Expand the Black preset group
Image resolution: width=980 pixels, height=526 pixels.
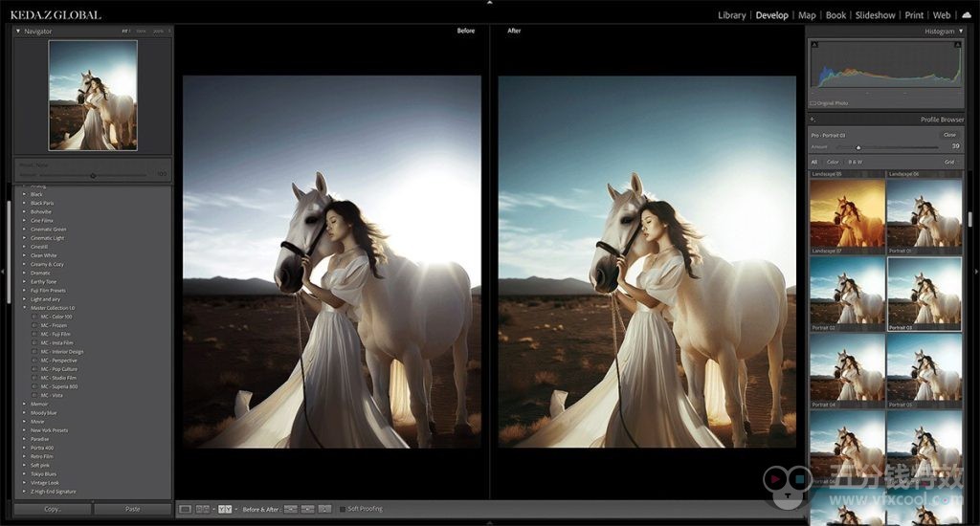(x=24, y=194)
